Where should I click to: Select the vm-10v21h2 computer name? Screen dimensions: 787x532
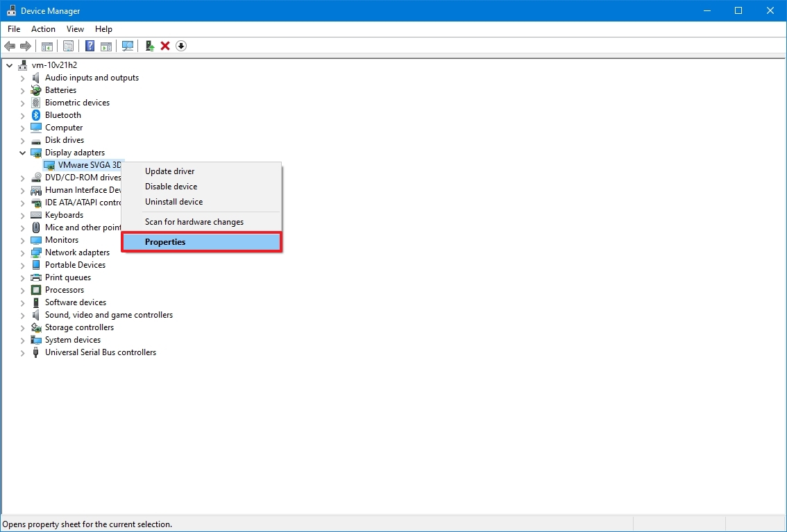54,65
